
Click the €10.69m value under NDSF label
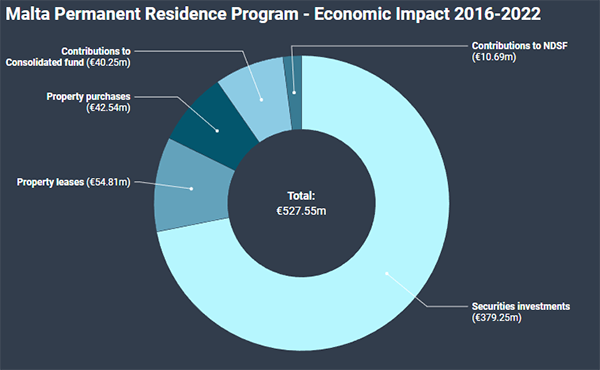(494, 57)
